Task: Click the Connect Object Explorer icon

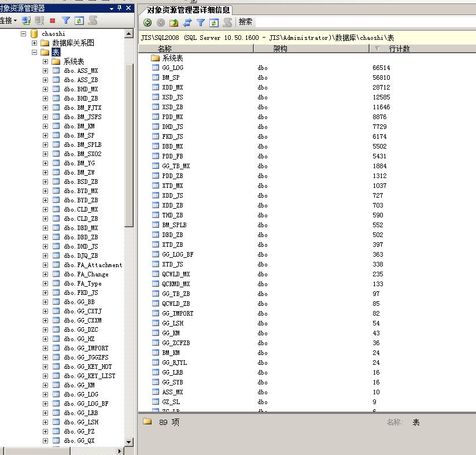Action: 27,21
